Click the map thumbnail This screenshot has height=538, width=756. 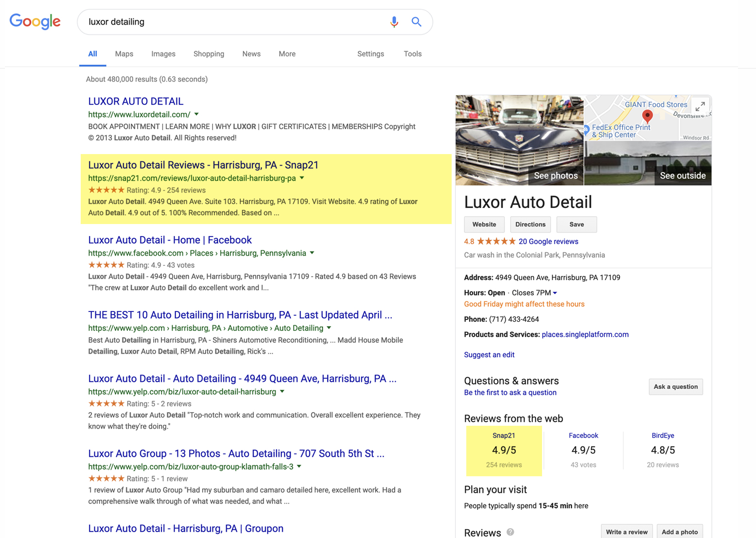click(648, 118)
